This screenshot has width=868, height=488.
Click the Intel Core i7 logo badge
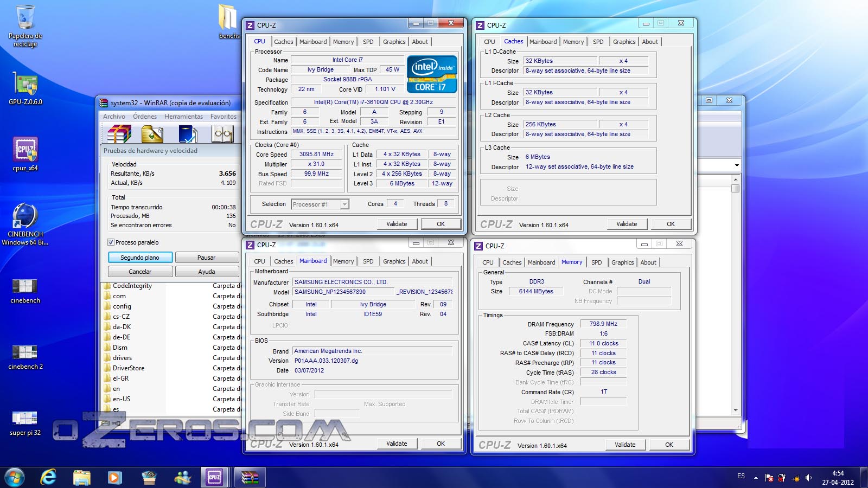(432, 74)
